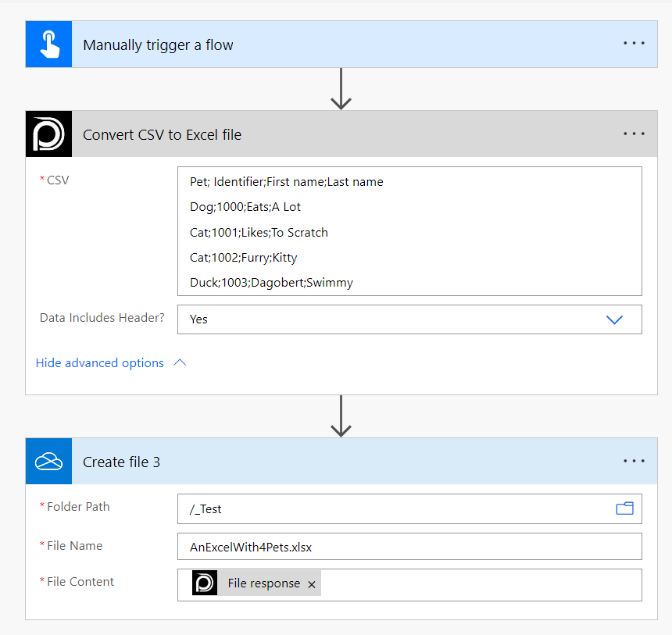Click the arrow above the Create file 3 step
The width and height of the screenshot is (672, 635).
[341, 416]
